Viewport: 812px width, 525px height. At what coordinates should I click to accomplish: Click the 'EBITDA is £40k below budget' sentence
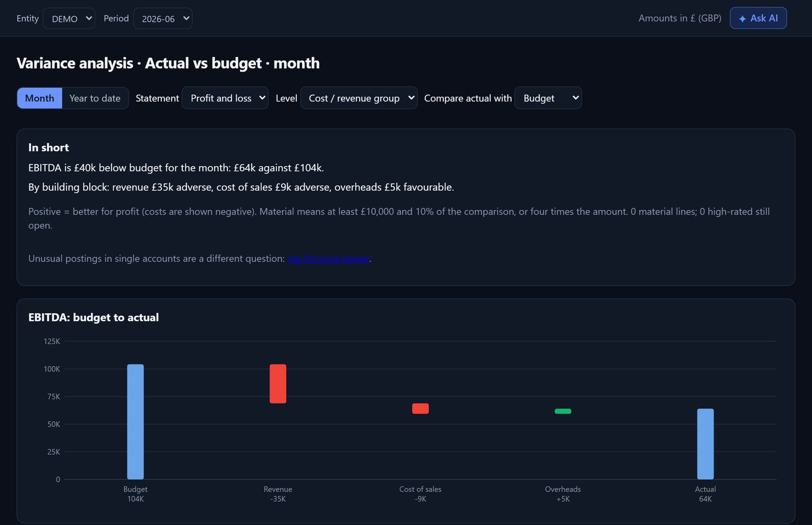click(176, 168)
